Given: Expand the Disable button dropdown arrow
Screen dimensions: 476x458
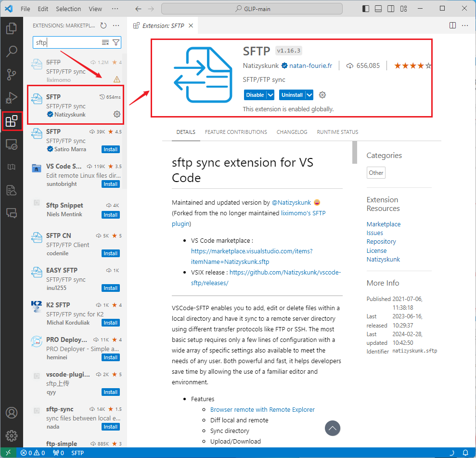Looking at the screenshot, I should click(270, 95).
